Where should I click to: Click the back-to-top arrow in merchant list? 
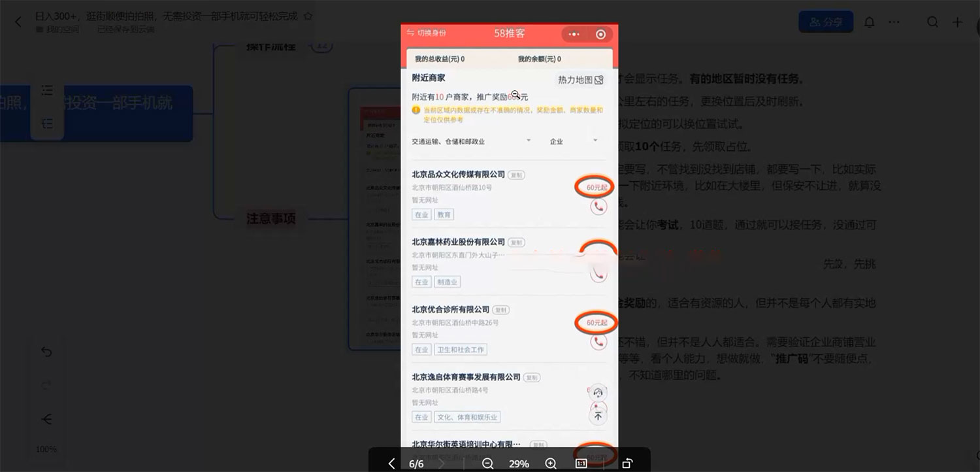[597, 416]
